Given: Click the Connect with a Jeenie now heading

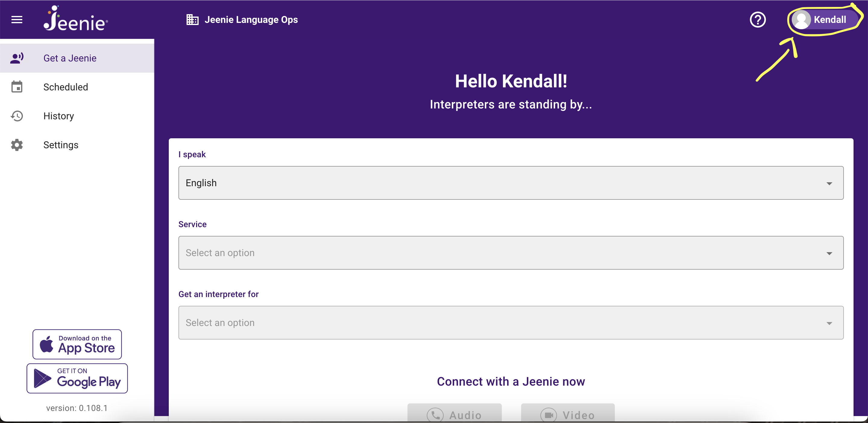Looking at the screenshot, I should coord(511,382).
